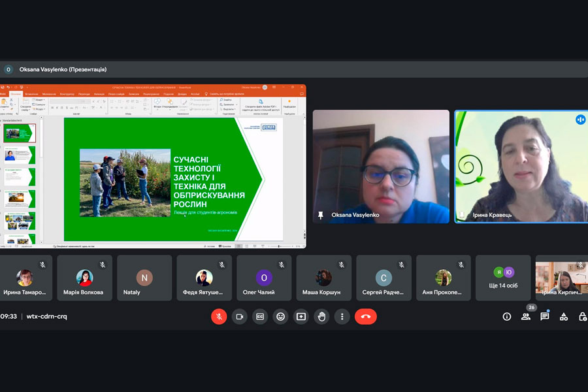Image resolution: width=588 pixels, height=392 pixels.
Task: Toggle the red muted microphone button
Action: coord(219,317)
